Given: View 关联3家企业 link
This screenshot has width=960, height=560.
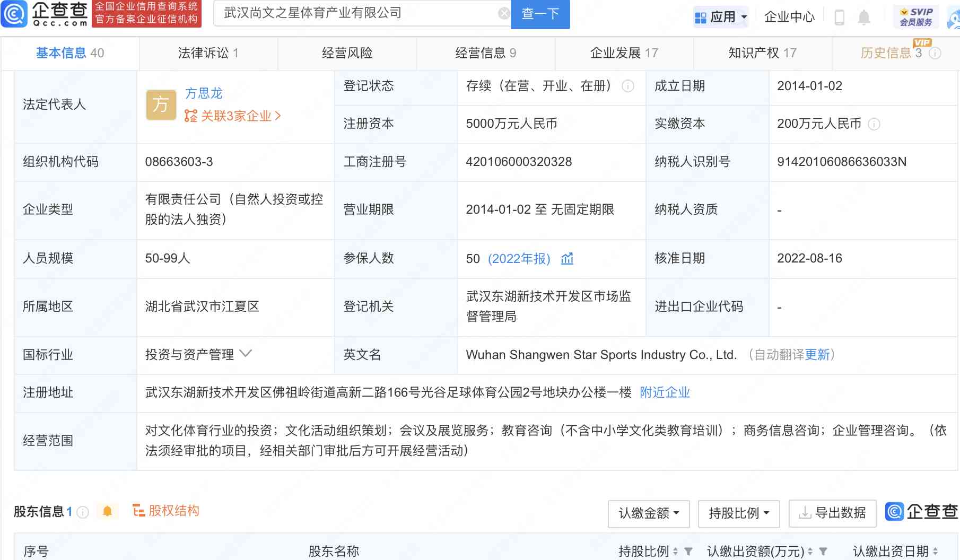Looking at the screenshot, I should [x=233, y=116].
